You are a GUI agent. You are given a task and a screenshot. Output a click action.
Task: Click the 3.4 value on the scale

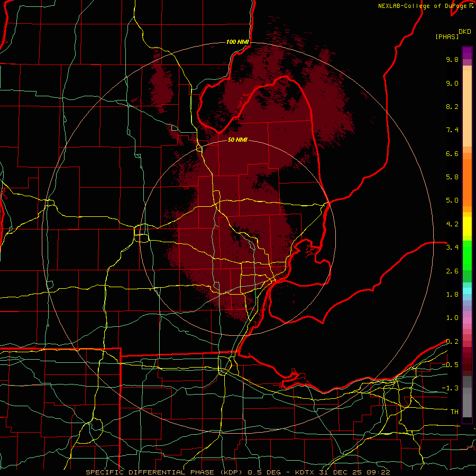coord(452,248)
